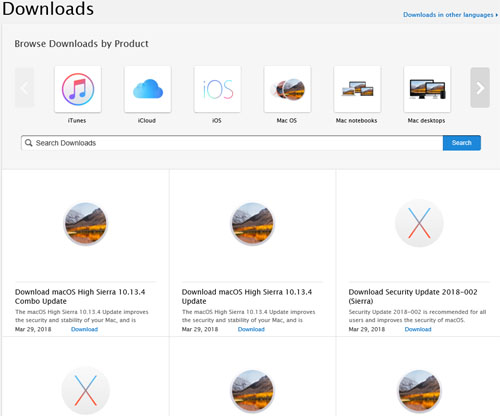The height and width of the screenshot is (416, 500).
Task: Click High Sierra icon for 10.13.4 Combo Update
Action: (x=86, y=224)
